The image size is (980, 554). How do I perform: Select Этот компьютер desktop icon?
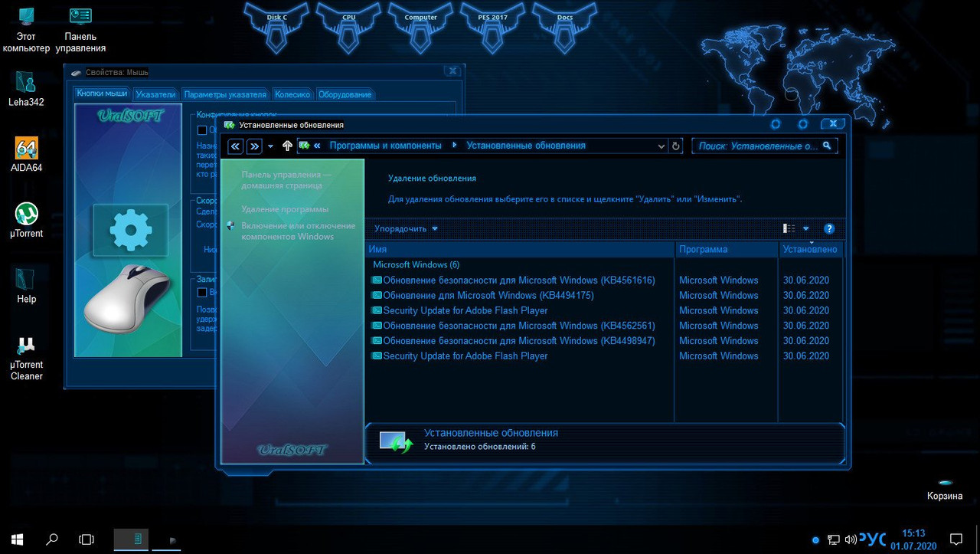pyautogui.click(x=26, y=29)
